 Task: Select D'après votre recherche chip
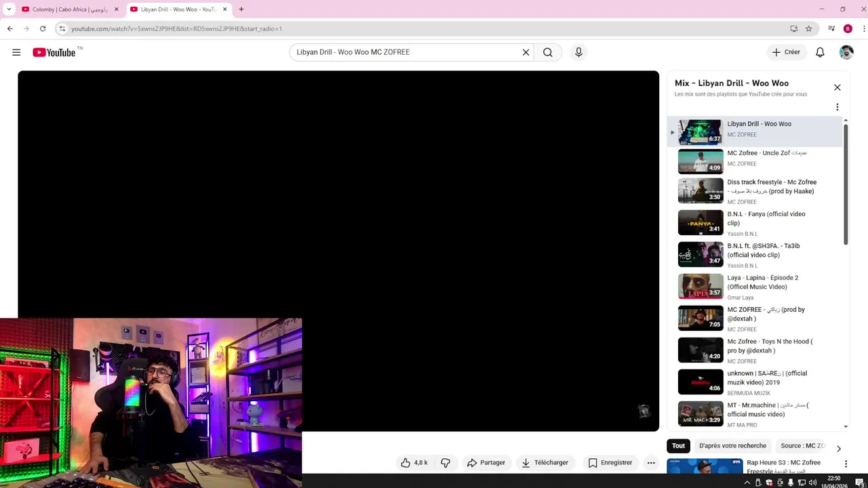coord(733,446)
